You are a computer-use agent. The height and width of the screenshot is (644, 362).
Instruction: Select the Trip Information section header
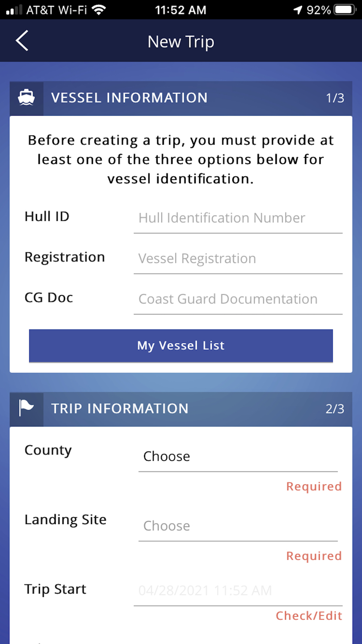click(120, 409)
